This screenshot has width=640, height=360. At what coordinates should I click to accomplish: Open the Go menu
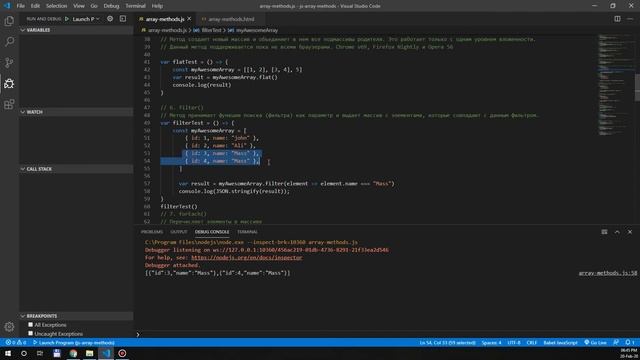94,6
